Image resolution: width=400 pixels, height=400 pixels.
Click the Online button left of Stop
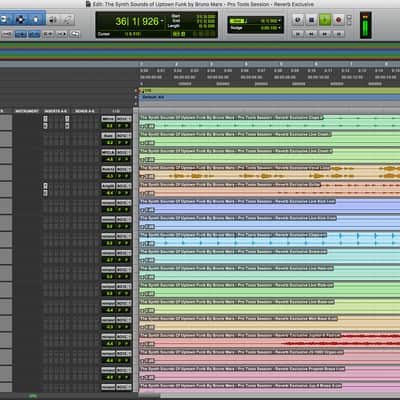[298, 20]
